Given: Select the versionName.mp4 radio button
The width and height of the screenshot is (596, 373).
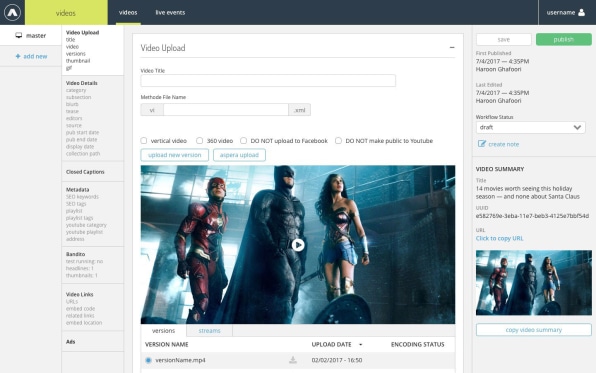Looking at the screenshot, I should [x=148, y=360].
